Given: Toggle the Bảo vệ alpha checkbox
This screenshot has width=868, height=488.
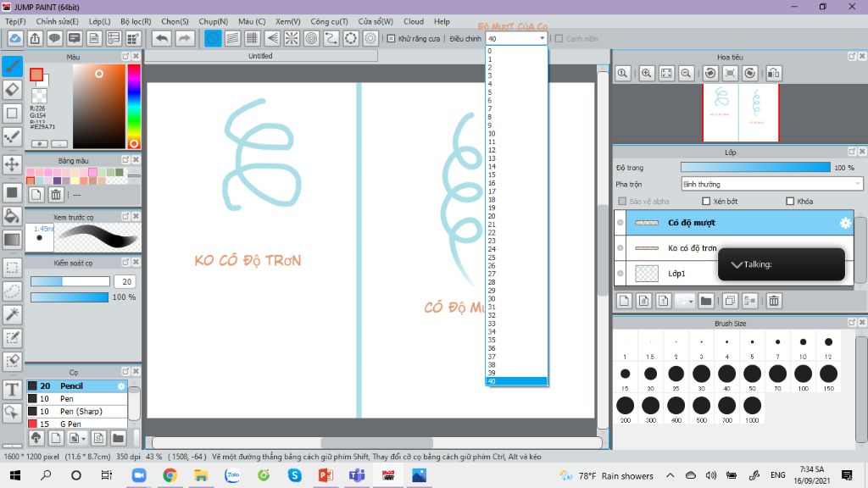Looking at the screenshot, I should (622, 202).
